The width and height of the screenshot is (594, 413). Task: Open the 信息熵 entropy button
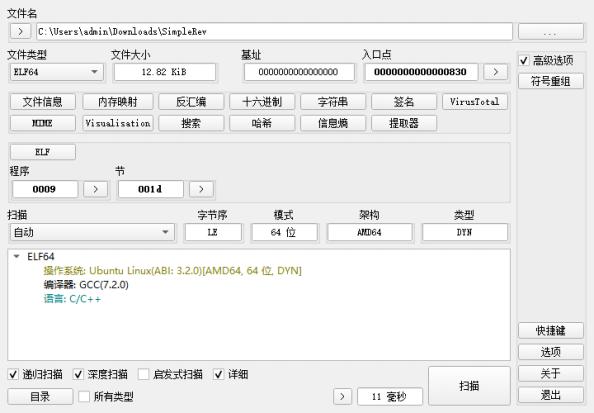tap(333, 123)
